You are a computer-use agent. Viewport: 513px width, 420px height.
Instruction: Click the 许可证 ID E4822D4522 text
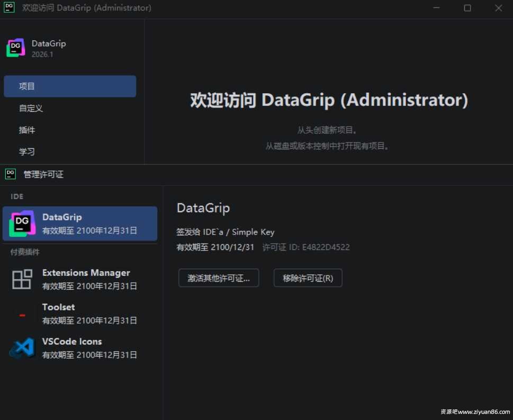click(x=306, y=247)
